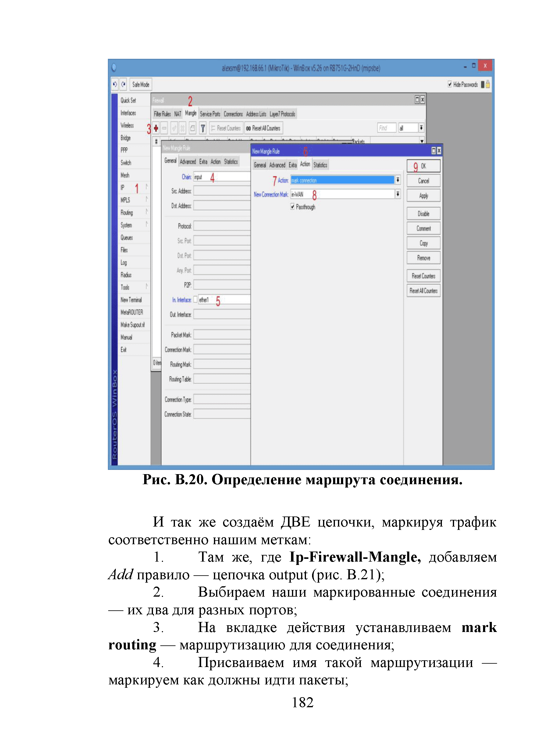Viewport: 533px width, 756px height.
Task: Expand the IP submenu in sidebar
Action: [147, 187]
